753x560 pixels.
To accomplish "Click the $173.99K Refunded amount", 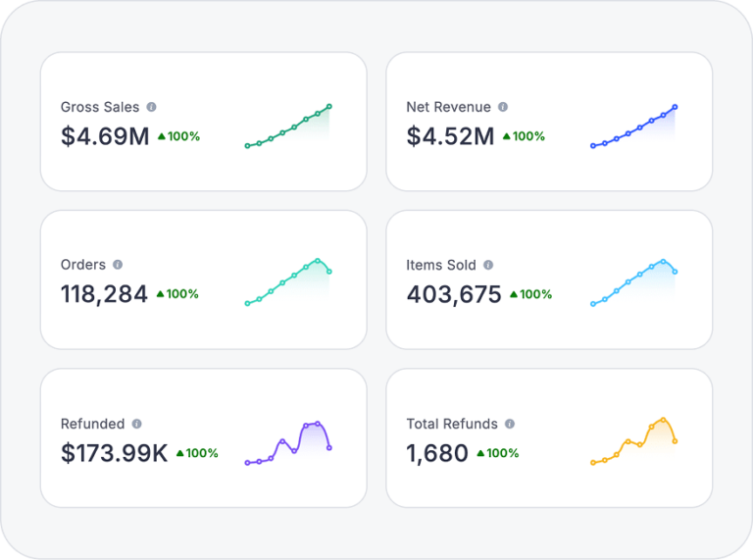I will 114,453.
